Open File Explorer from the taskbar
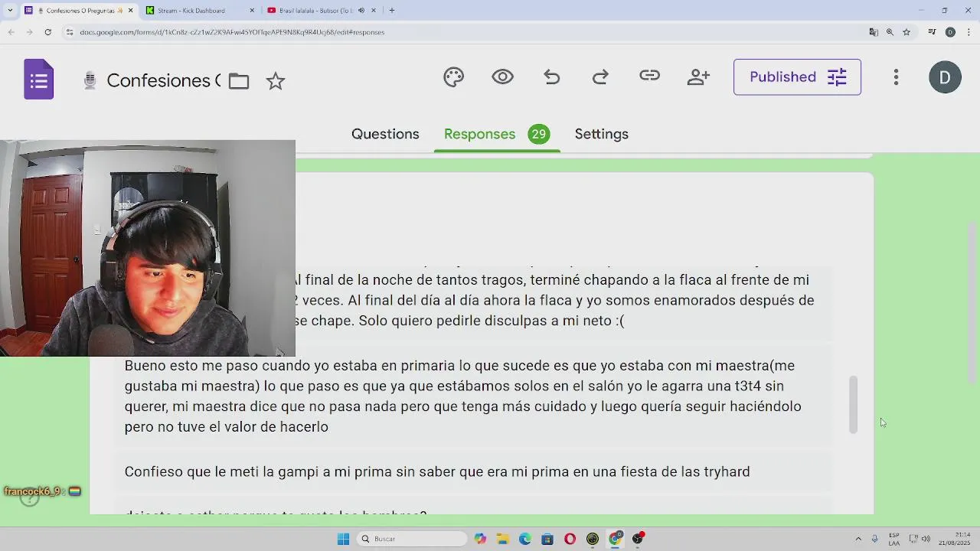 coord(503,539)
